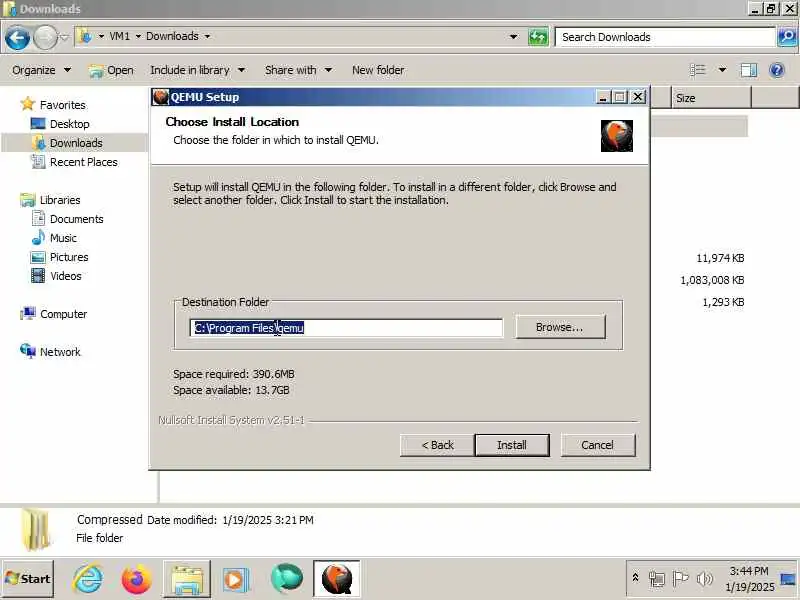Close the QEMU Setup dialog
Viewport: 800px width, 600px height.
tap(638, 97)
